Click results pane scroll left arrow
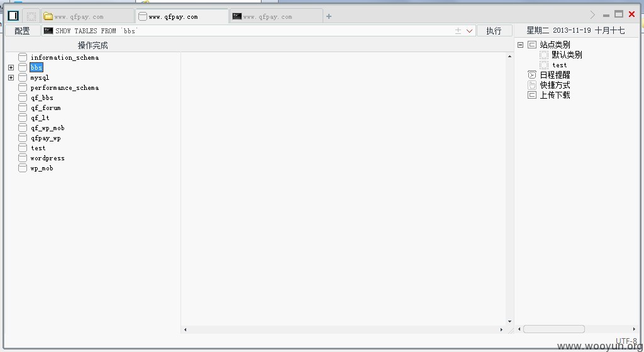Viewport: 644px width, 352px height. coord(186,329)
